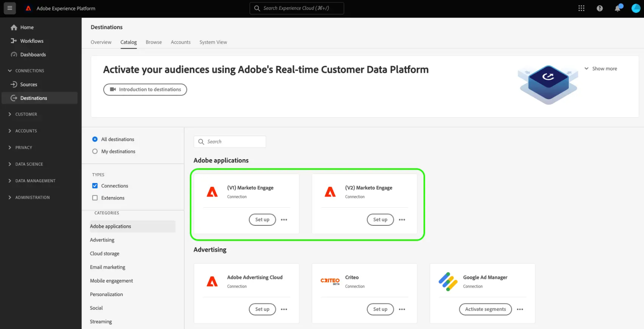The height and width of the screenshot is (329, 644).
Task: Click the Sources arrow icon
Action: 14,85
